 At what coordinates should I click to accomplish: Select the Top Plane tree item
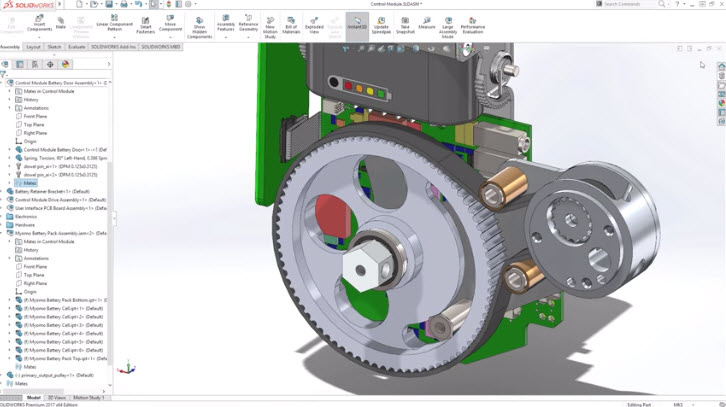tap(35, 125)
